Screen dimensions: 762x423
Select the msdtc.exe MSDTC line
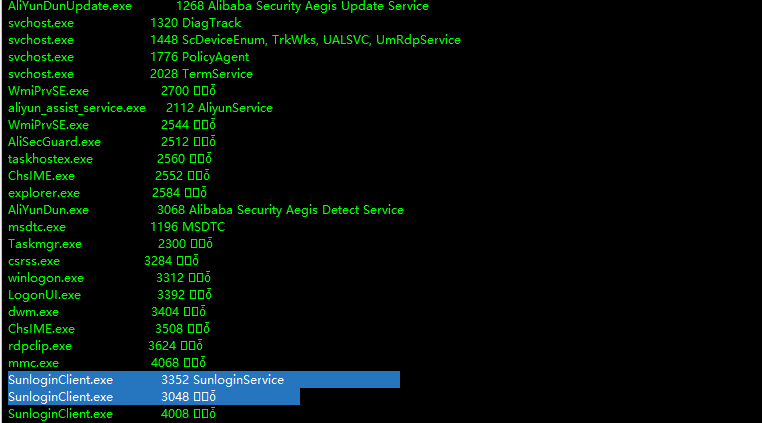point(117,227)
